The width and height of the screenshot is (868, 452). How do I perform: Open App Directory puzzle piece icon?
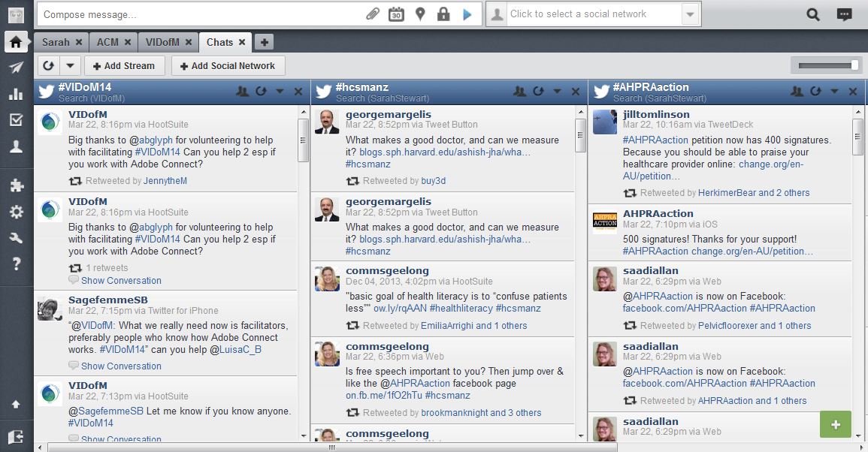pyautogui.click(x=17, y=185)
